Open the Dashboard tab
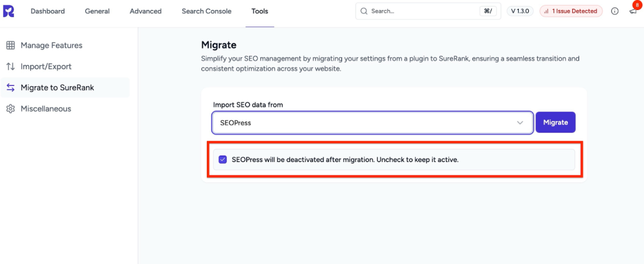 [48, 11]
